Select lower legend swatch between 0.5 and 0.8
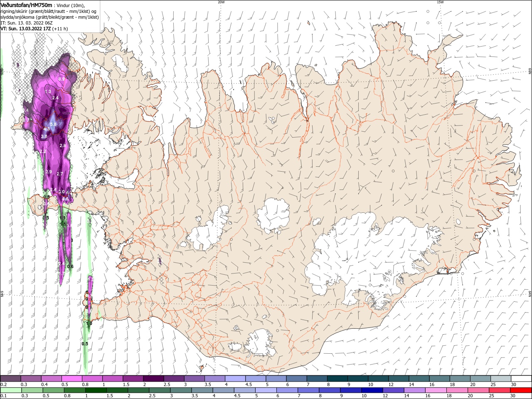The width and height of the screenshot is (532, 399). click(x=53, y=390)
